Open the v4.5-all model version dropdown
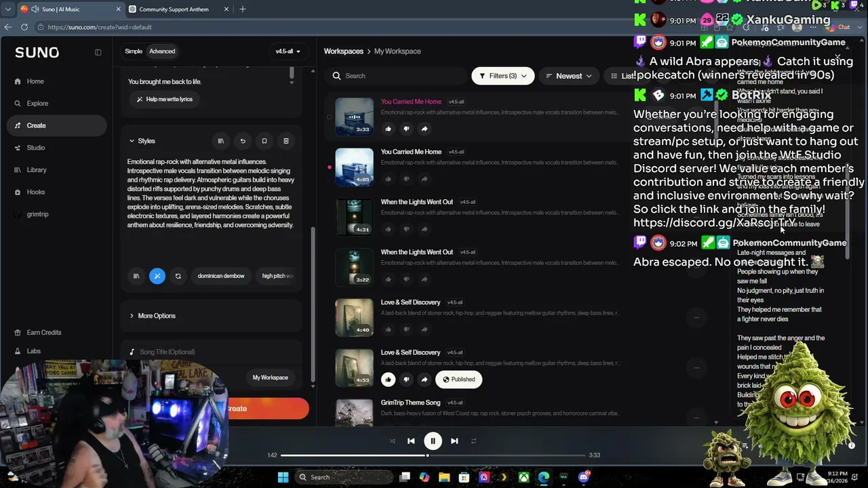868x488 pixels. (288, 52)
